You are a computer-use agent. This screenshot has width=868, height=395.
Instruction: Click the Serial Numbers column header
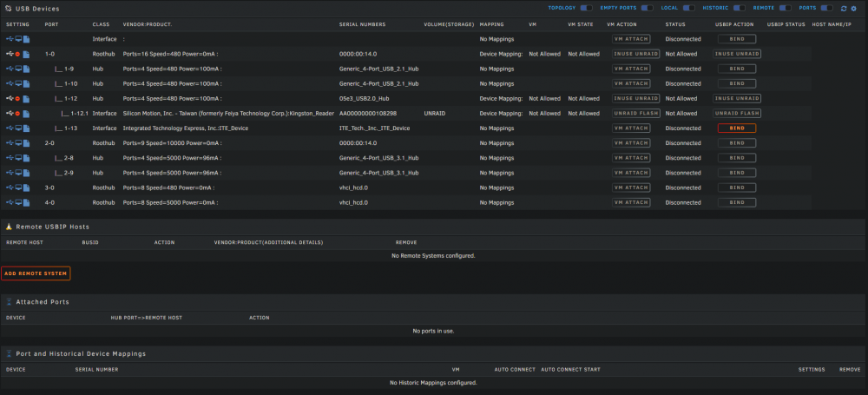coord(362,25)
